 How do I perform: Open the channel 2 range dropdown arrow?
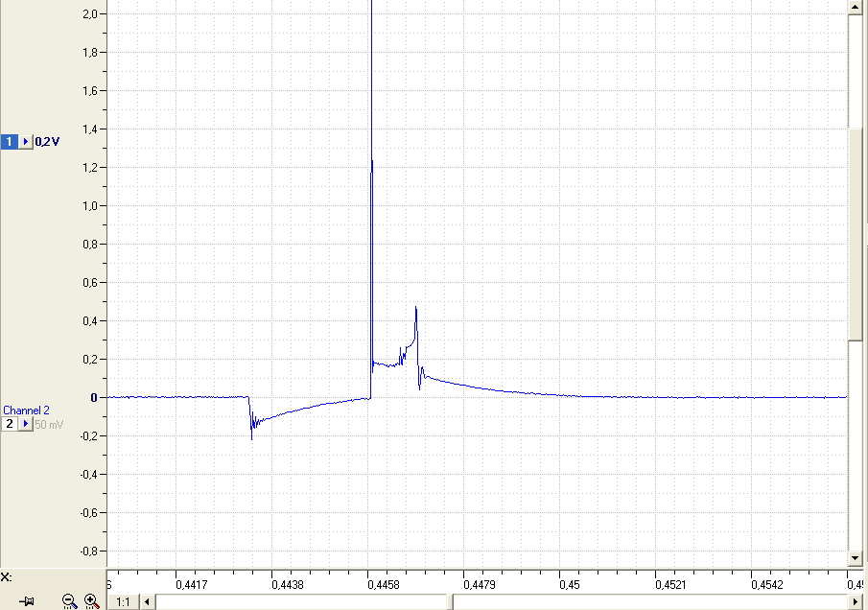(x=26, y=424)
